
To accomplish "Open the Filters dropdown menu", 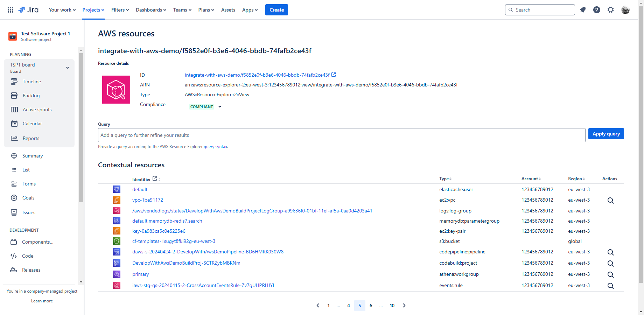I will tap(120, 10).
